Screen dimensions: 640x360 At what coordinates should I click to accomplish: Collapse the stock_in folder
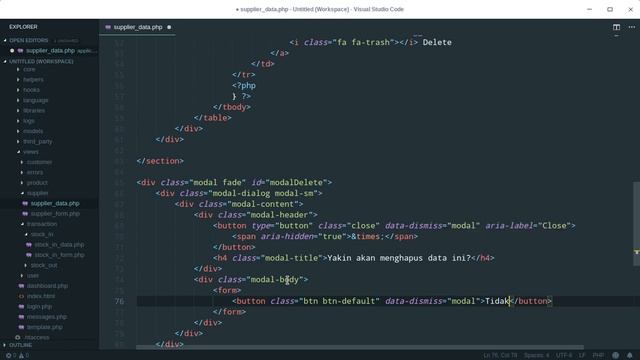tap(26, 234)
